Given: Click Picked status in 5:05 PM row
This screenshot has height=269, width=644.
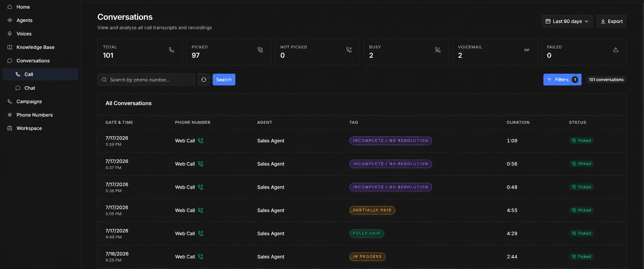Looking at the screenshot, I should [x=582, y=210].
